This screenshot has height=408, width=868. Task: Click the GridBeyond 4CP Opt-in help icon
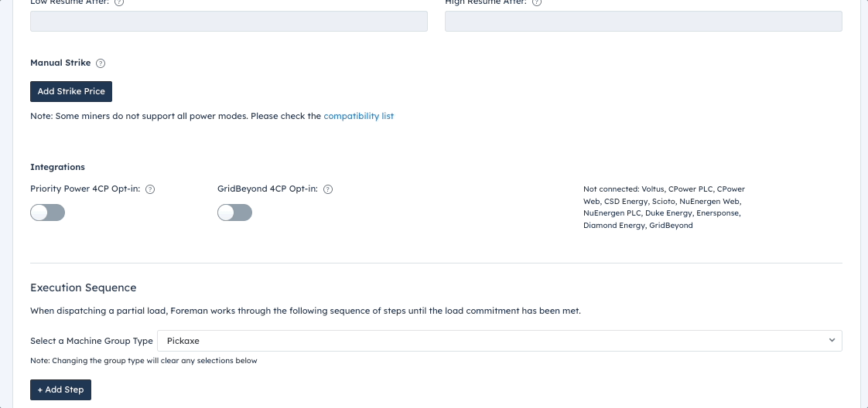[328, 189]
